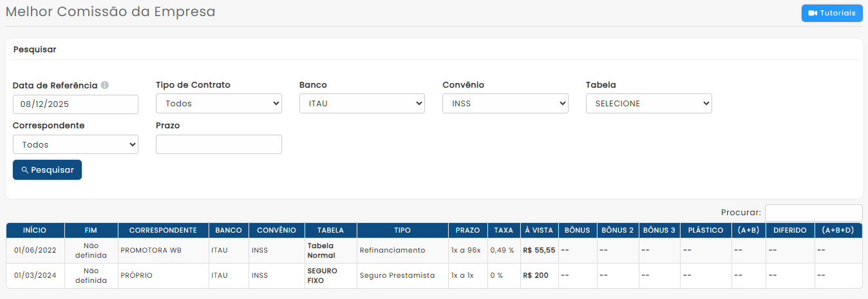Open the Tipo de Contrato dropdown
Image resolution: width=868 pixels, height=299 pixels.
[x=218, y=104]
